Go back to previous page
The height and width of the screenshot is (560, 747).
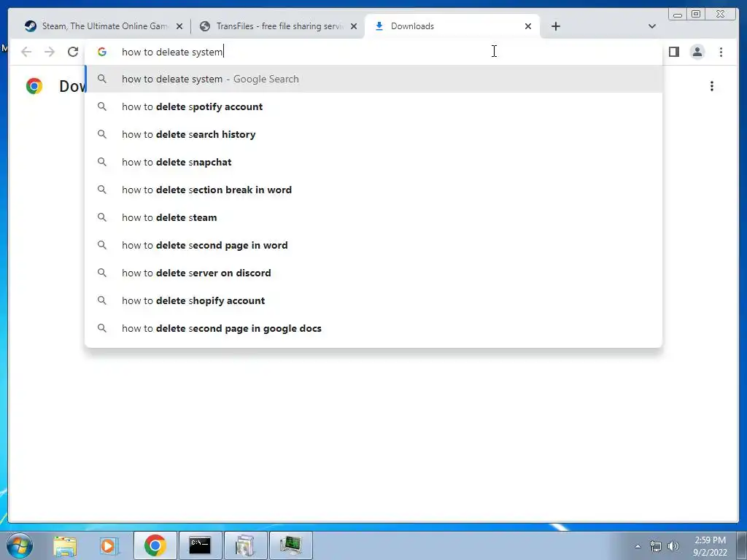(x=26, y=52)
